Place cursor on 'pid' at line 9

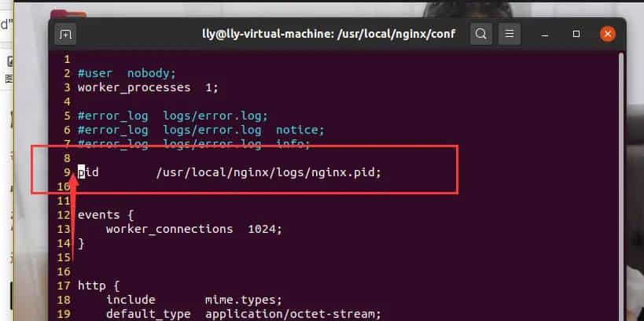pyautogui.click(x=87, y=172)
